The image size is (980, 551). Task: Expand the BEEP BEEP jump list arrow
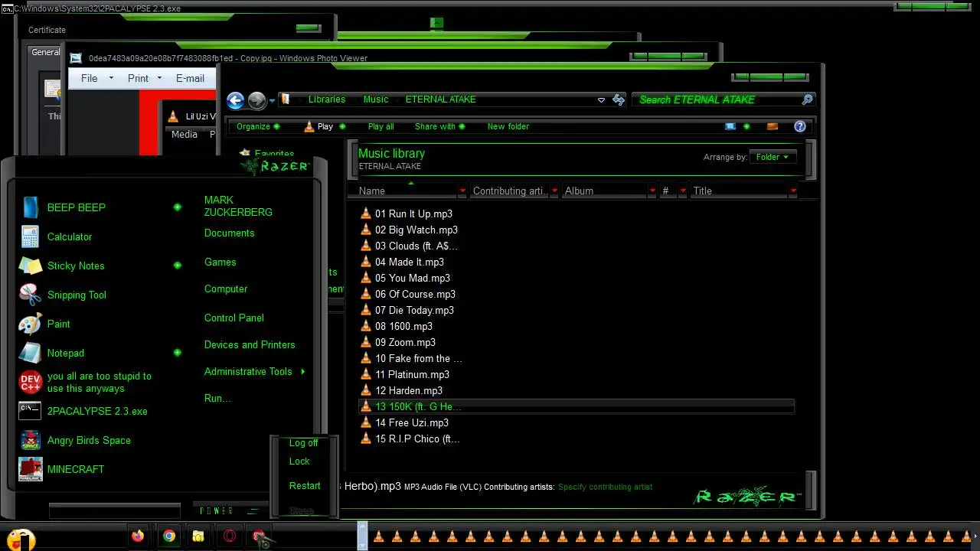point(178,207)
